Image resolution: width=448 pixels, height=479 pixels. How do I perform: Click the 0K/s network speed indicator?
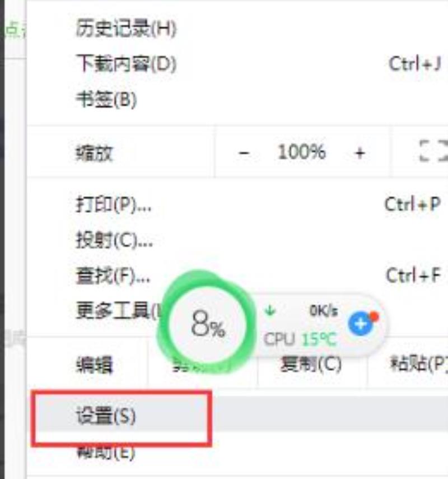pos(324,311)
